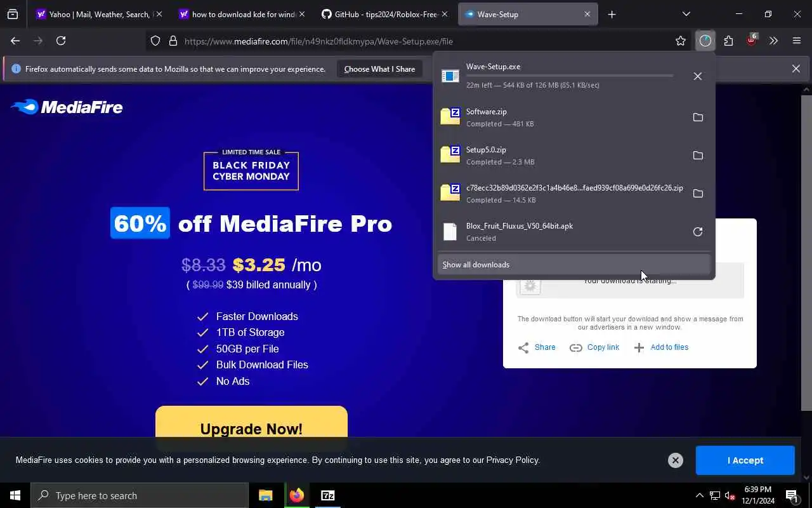Bookmark this page with star icon
This screenshot has height=508, width=812.
tap(681, 41)
